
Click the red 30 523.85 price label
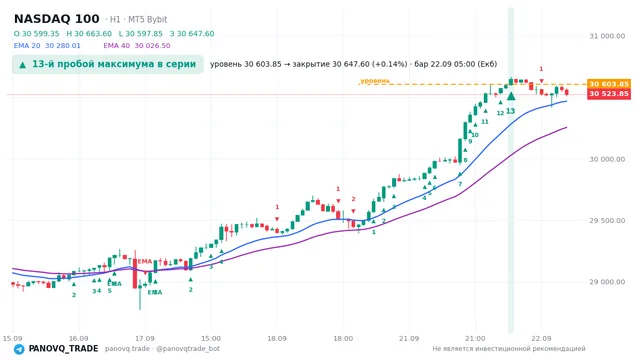click(609, 94)
